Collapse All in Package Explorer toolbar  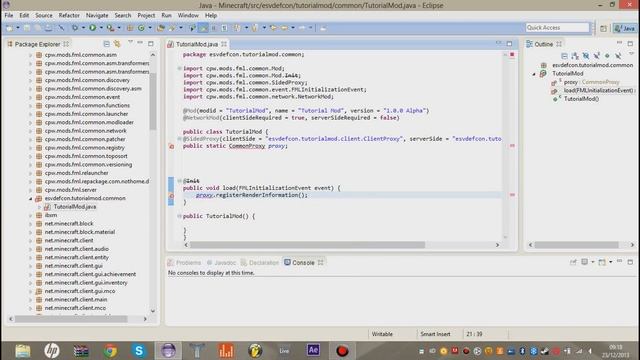pyautogui.click(x=107, y=44)
